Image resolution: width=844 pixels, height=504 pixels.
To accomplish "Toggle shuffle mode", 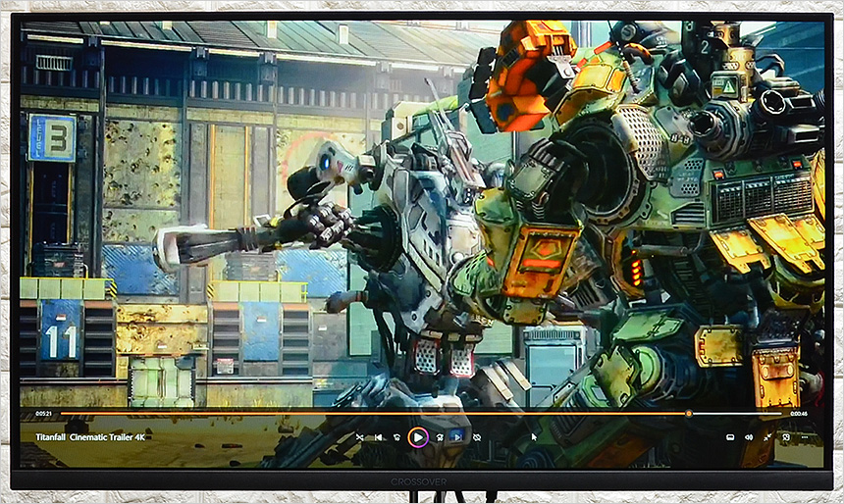I will [359, 437].
